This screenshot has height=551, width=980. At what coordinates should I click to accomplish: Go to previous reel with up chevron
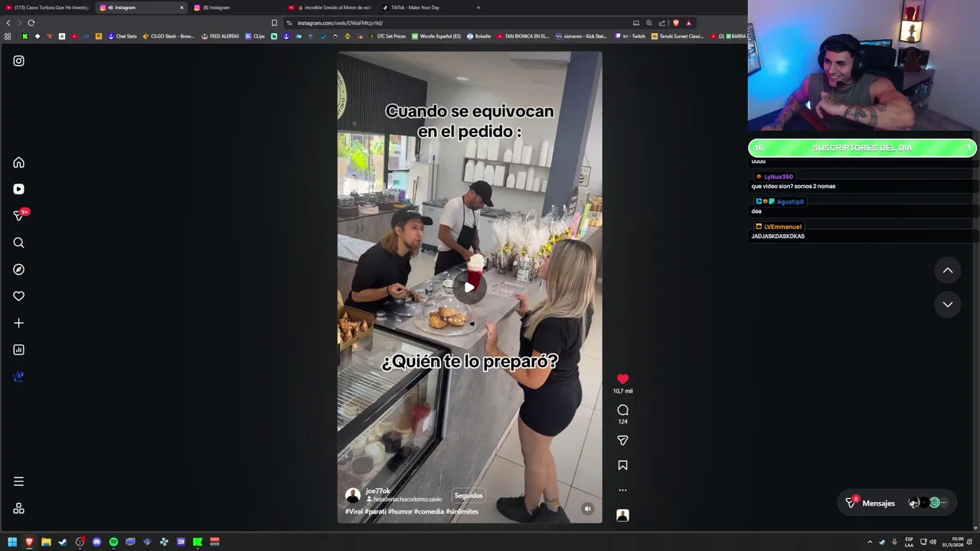click(x=947, y=270)
